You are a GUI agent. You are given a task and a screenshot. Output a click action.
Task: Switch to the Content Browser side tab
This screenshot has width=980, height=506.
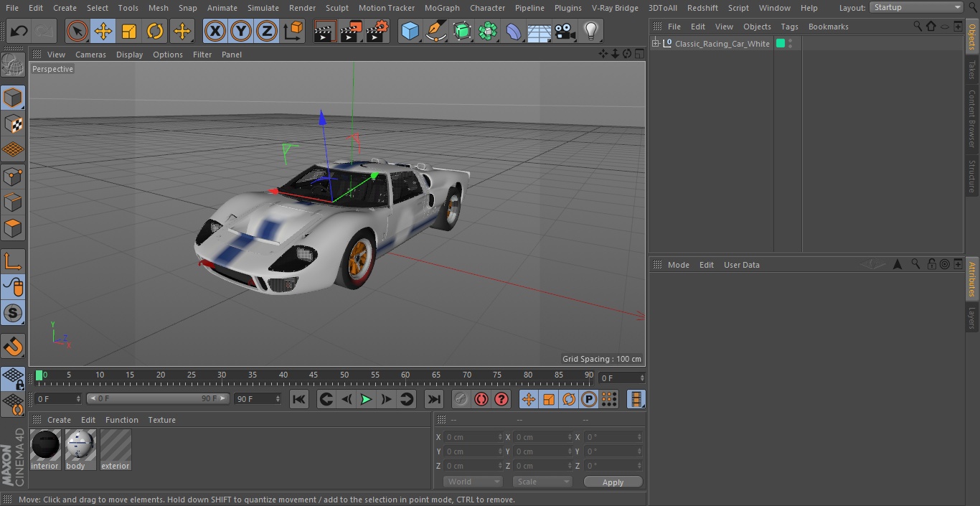(x=972, y=118)
